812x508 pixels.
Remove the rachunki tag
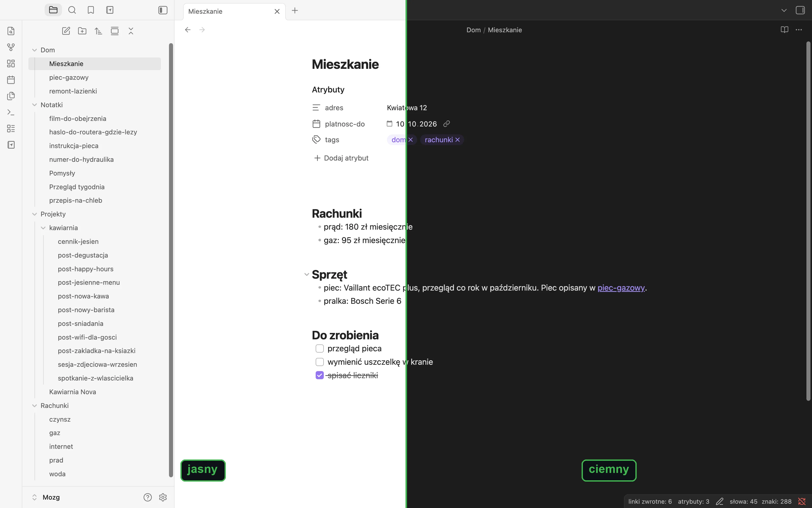click(457, 140)
